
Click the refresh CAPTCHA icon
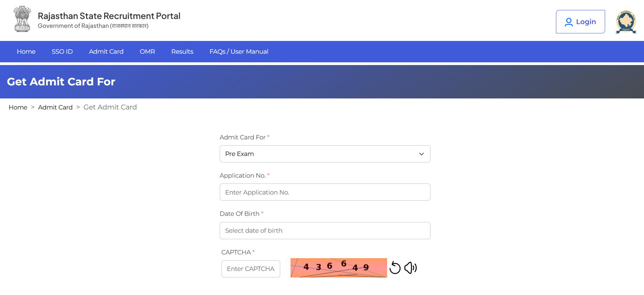tap(395, 268)
